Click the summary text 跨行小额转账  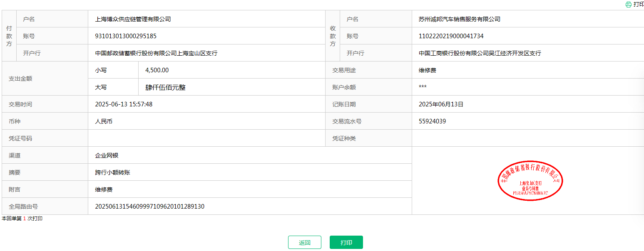pos(112,172)
